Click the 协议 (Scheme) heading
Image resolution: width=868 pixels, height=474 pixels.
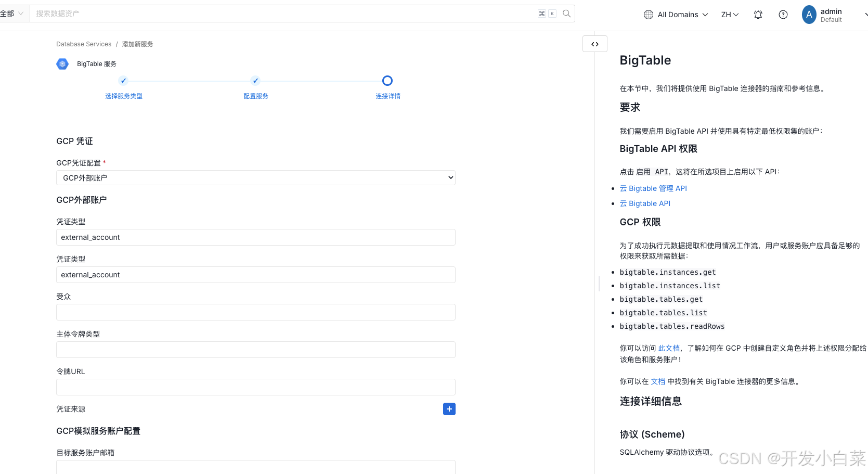pyautogui.click(x=652, y=434)
